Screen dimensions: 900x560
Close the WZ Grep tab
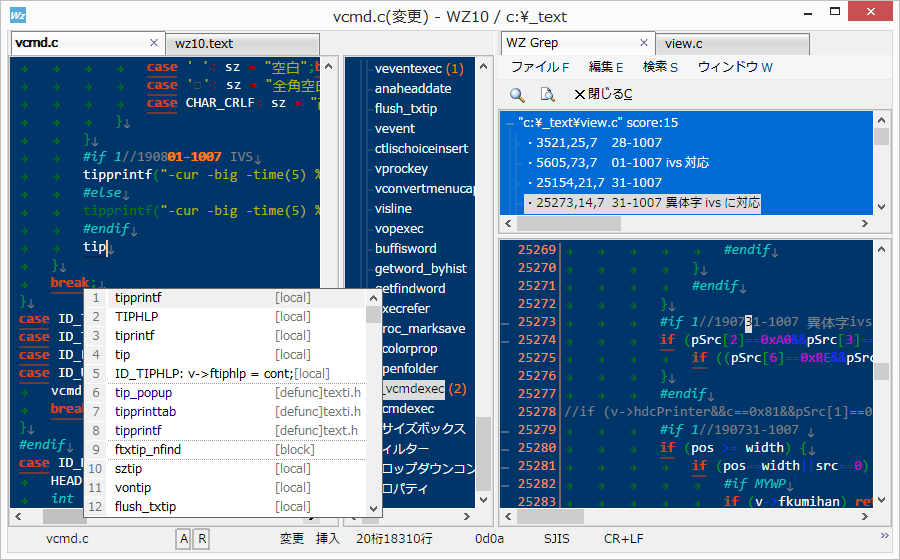pyautogui.click(x=643, y=43)
